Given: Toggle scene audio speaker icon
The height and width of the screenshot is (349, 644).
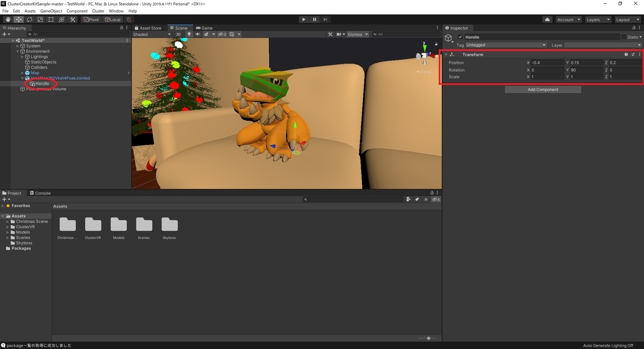Looking at the screenshot, I should tap(197, 34).
